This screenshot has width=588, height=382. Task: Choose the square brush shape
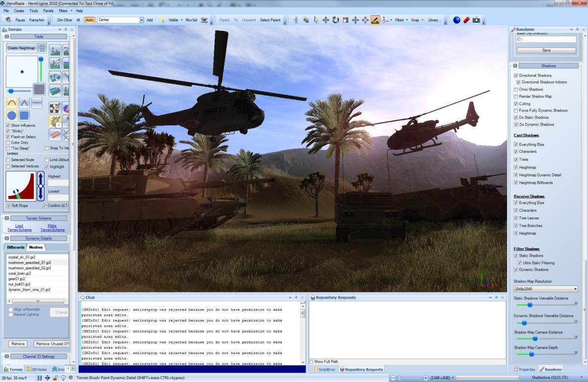[24, 116]
